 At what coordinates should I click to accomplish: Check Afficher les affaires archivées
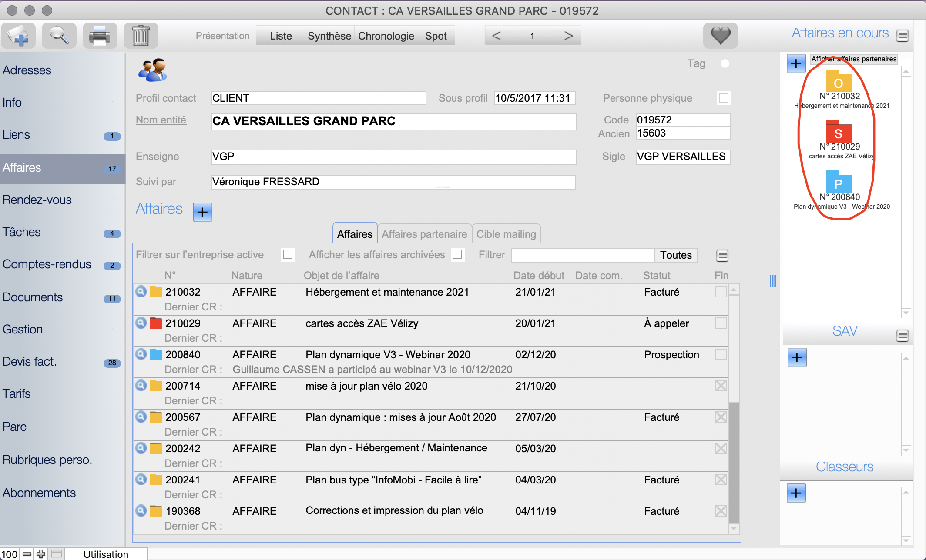(x=457, y=254)
